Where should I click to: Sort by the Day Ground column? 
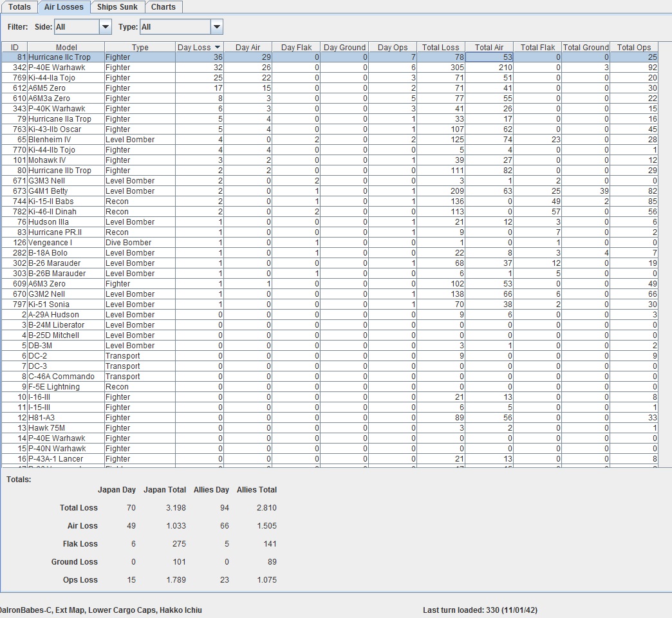pyautogui.click(x=344, y=47)
